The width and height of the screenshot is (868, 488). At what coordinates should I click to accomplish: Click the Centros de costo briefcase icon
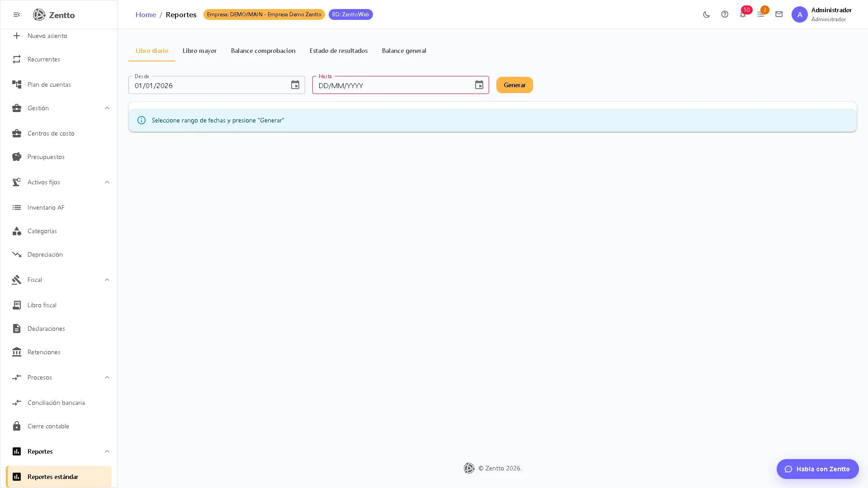tap(17, 133)
